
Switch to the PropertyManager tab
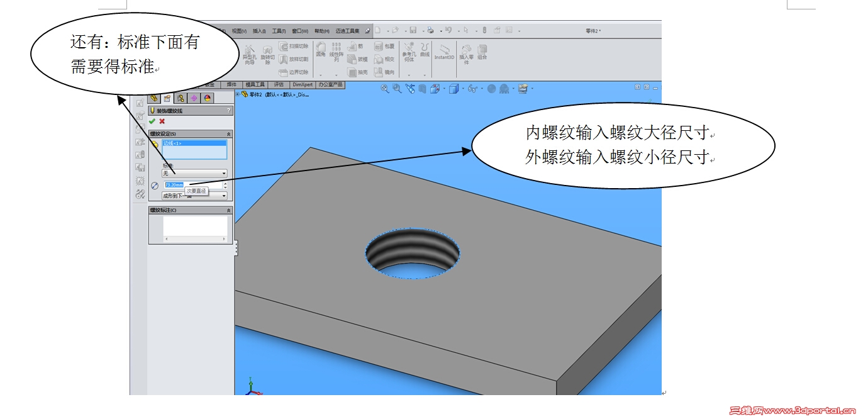tap(167, 98)
